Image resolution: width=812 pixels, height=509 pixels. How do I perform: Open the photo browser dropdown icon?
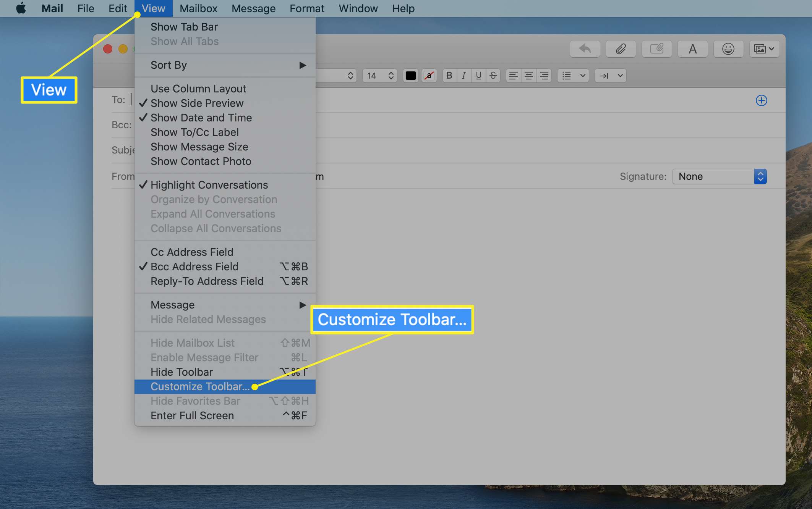[764, 49]
